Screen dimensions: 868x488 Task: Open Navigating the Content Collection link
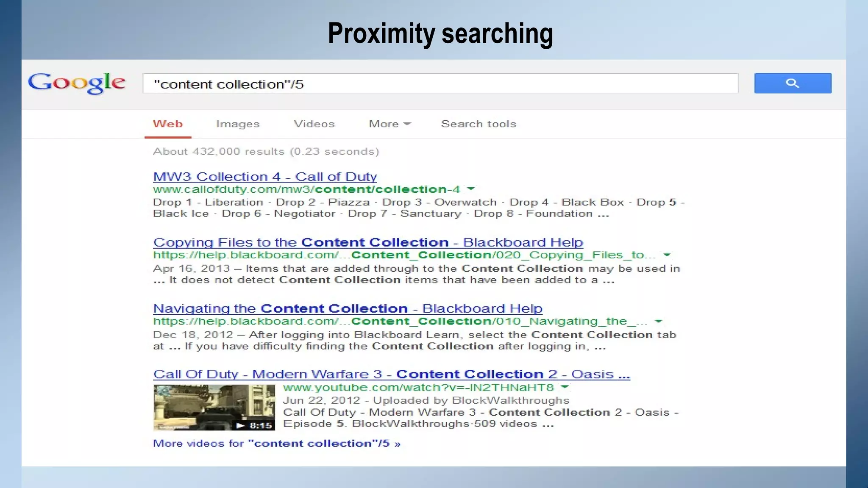348,308
